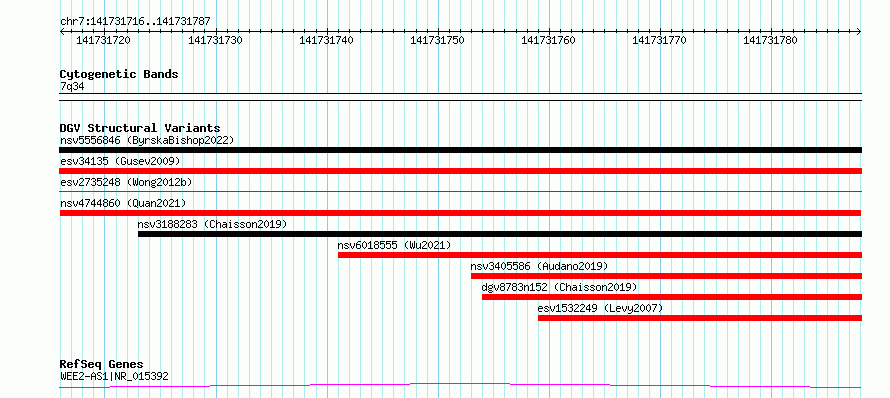The image size is (890, 398).
Task: Click the DGV Structural Variants track heading
Action: pyautogui.click(x=140, y=128)
